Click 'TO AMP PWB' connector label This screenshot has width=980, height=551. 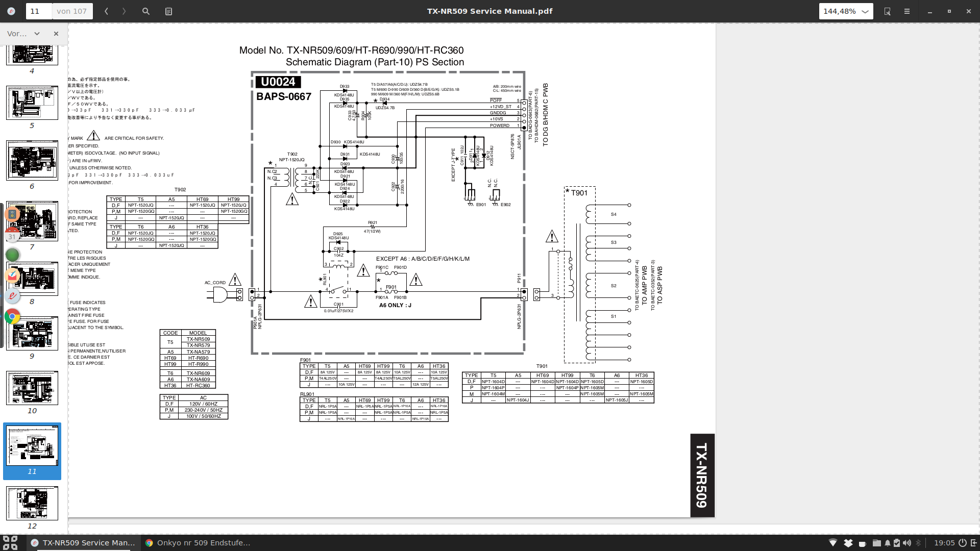tap(644, 285)
